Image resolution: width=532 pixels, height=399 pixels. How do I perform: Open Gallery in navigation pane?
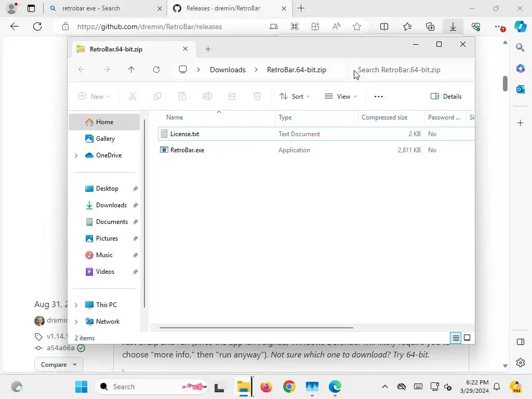point(104,138)
